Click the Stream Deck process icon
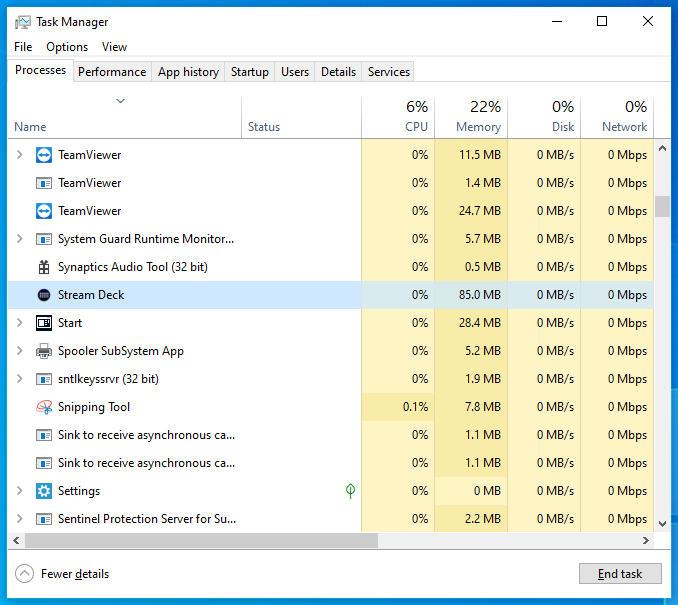The height and width of the screenshot is (605, 678). coord(44,295)
